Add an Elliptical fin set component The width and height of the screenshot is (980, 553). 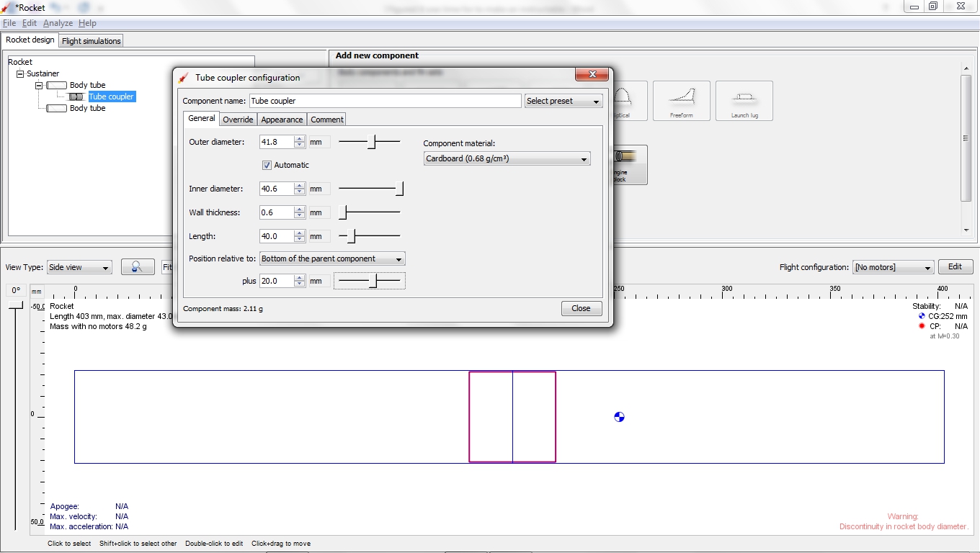point(630,101)
